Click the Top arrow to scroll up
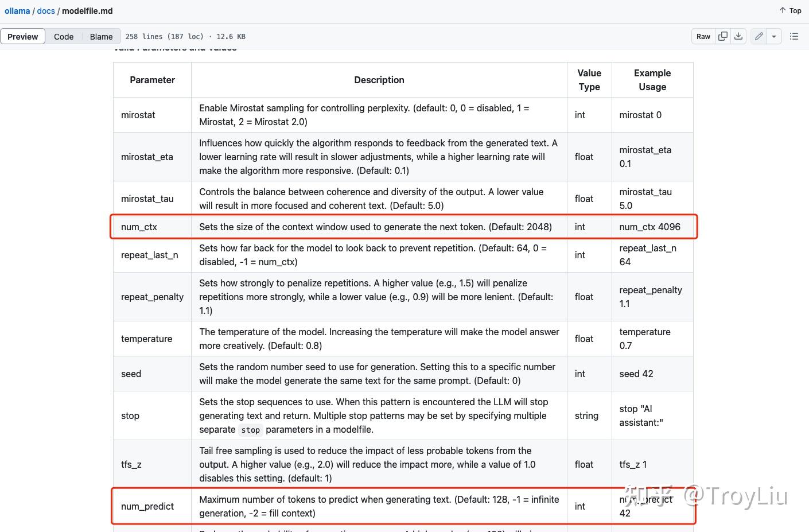This screenshot has height=532, width=809. click(x=790, y=10)
